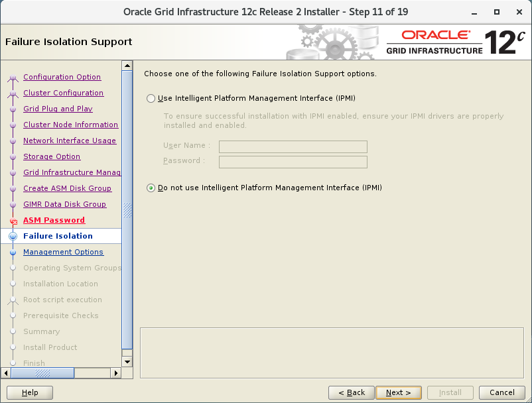Minimize the installer window
Image resolution: width=532 pixels, height=403 pixels.
coord(474,12)
